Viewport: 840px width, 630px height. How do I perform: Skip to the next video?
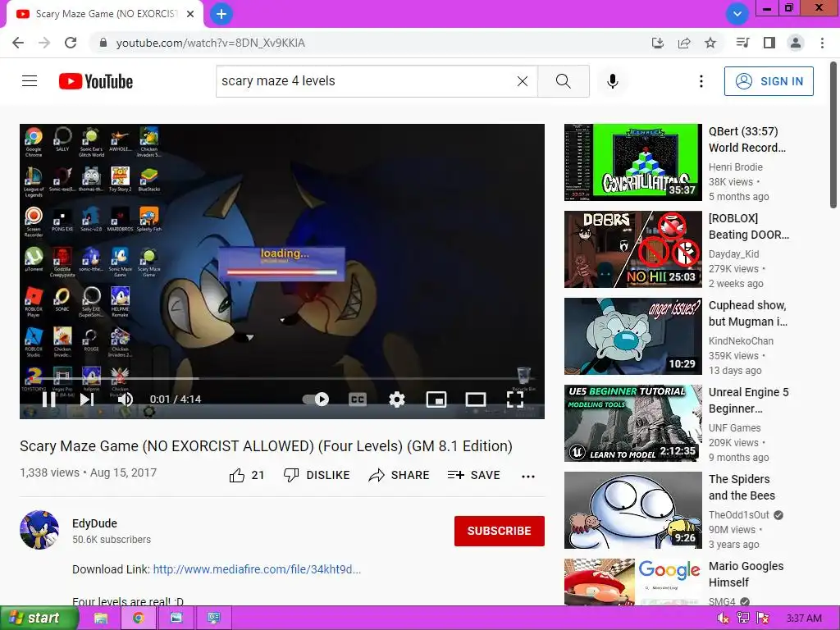point(87,399)
